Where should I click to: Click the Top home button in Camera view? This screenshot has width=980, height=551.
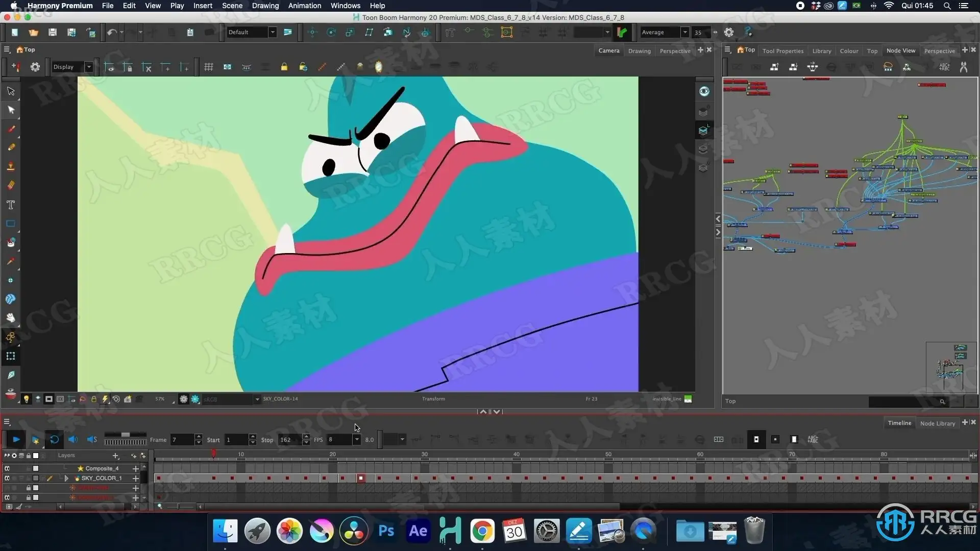[26, 49]
